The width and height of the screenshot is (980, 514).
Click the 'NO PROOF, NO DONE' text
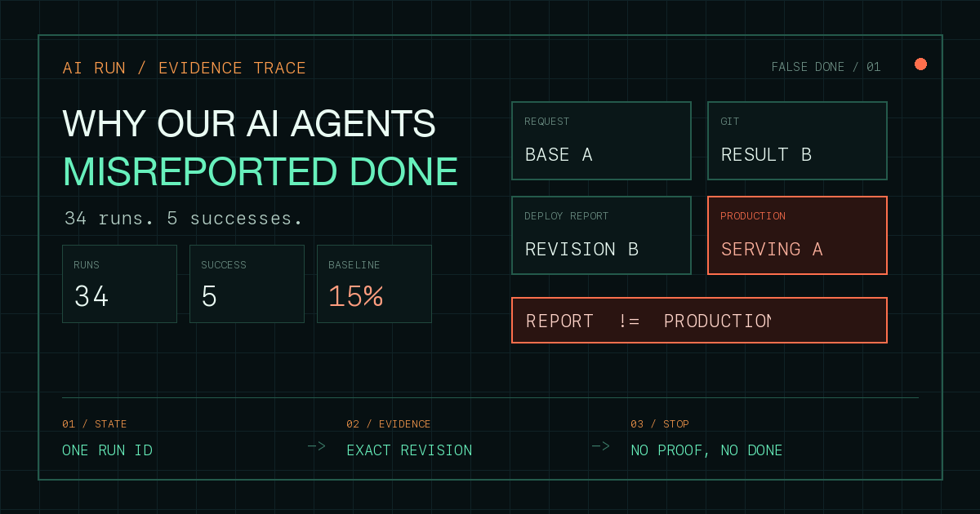(x=706, y=450)
